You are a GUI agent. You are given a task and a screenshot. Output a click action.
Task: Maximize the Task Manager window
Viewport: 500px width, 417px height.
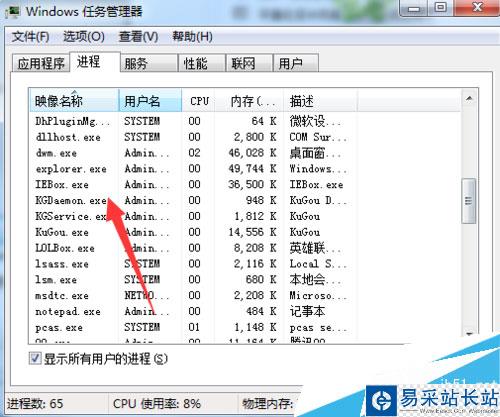pyautogui.click(x=441, y=8)
